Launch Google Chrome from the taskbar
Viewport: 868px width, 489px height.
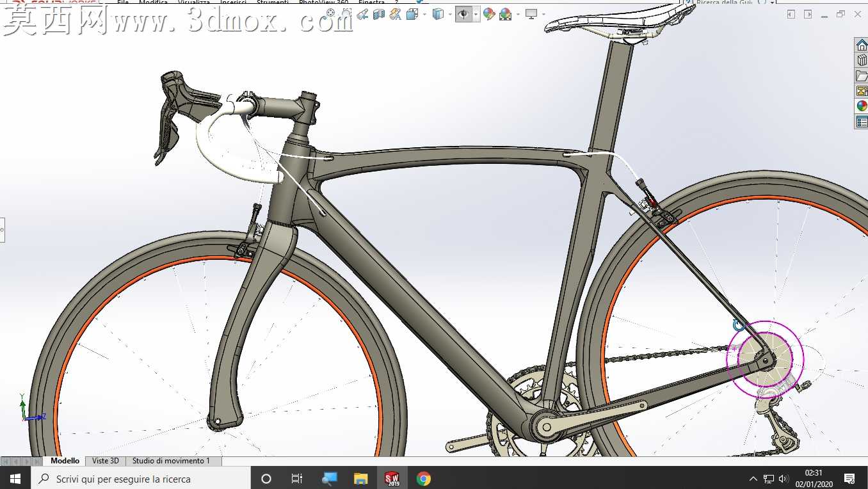(x=423, y=479)
